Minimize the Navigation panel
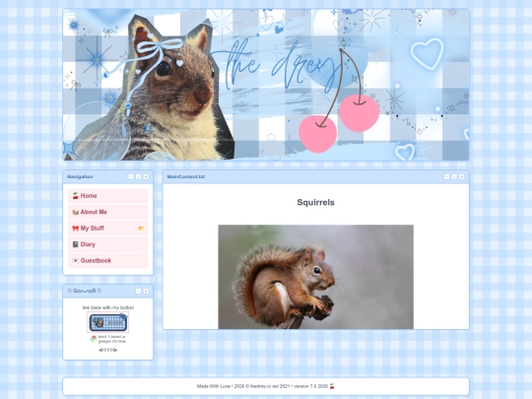The width and height of the screenshot is (532, 399). tap(131, 176)
